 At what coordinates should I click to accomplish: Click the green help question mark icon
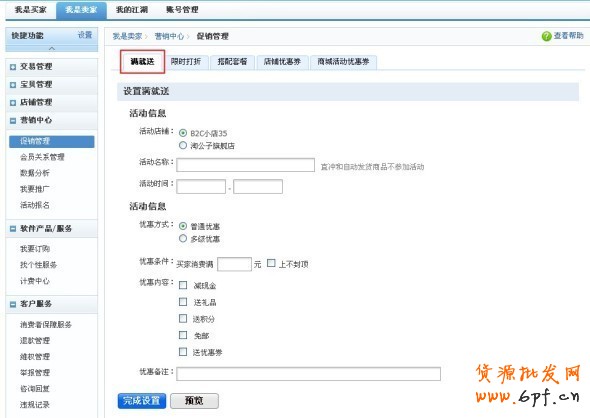(546, 36)
